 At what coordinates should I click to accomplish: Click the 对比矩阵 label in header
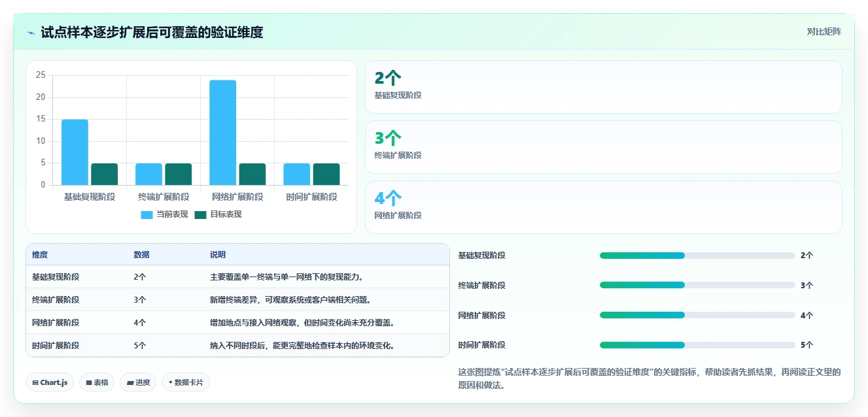tap(824, 31)
